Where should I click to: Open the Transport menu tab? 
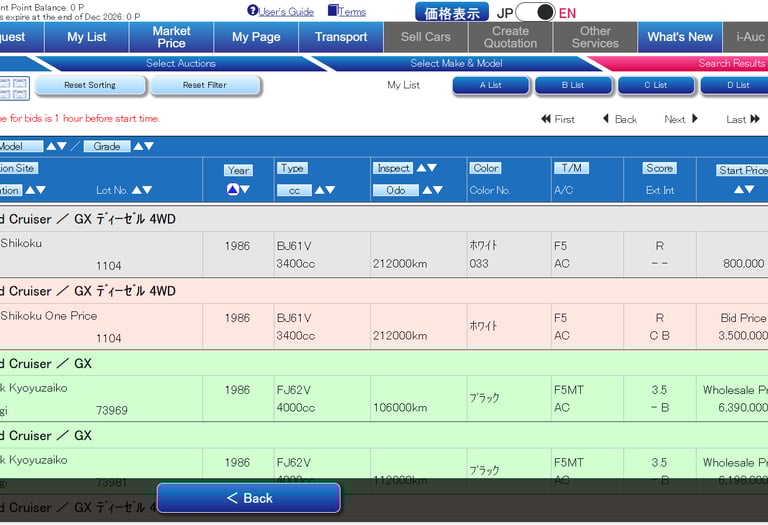[x=341, y=37]
